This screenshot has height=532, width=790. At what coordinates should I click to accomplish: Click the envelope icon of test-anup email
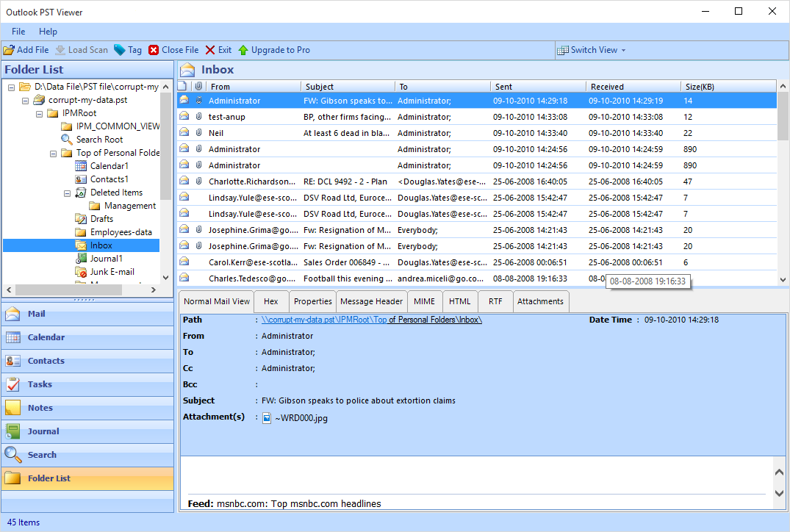[x=184, y=116]
